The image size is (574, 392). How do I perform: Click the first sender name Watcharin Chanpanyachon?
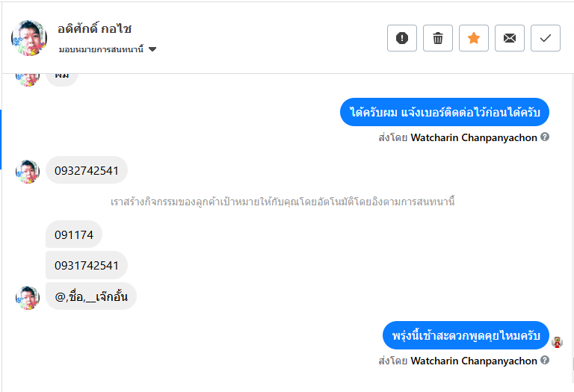(474, 137)
